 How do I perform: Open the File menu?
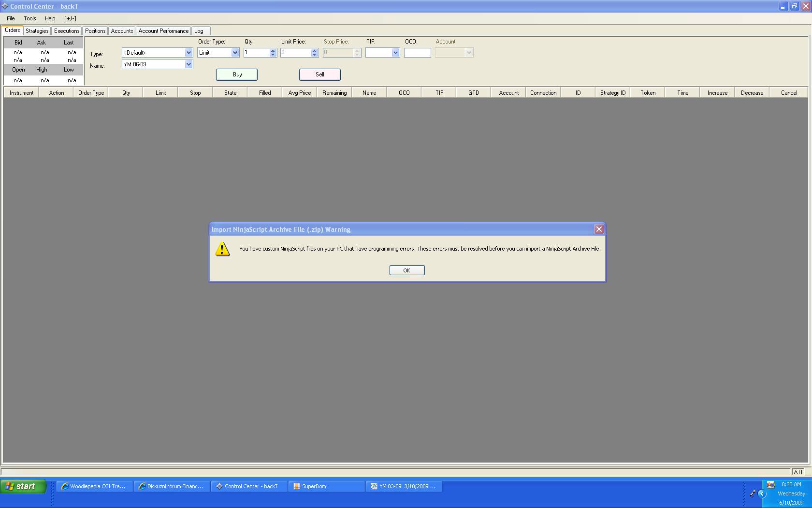11,18
